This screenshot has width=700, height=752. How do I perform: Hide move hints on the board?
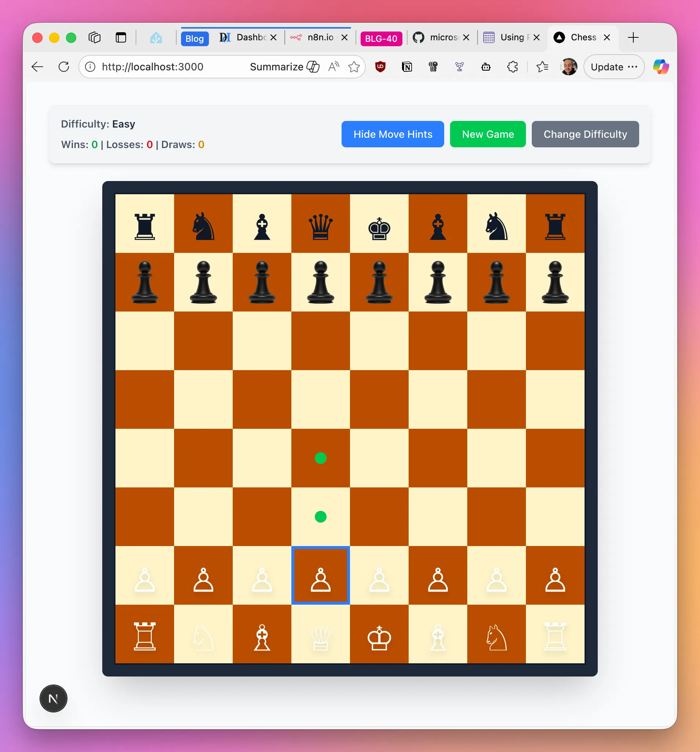click(x=393, y=134)
